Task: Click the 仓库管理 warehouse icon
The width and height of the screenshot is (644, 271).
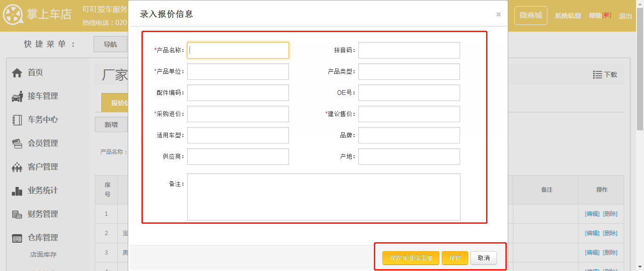Action: 17,238
